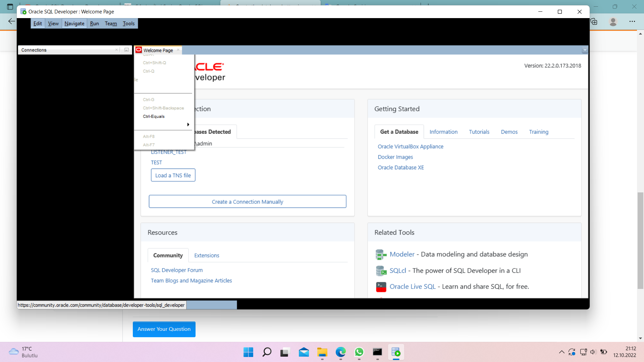644x362 pixels.
Task: Click the Welcome Page tab close icon
Action: 178,50
